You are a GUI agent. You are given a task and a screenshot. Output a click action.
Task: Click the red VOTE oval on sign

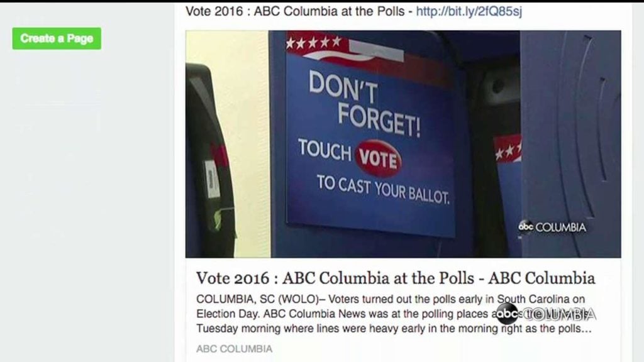click(378, 159)
